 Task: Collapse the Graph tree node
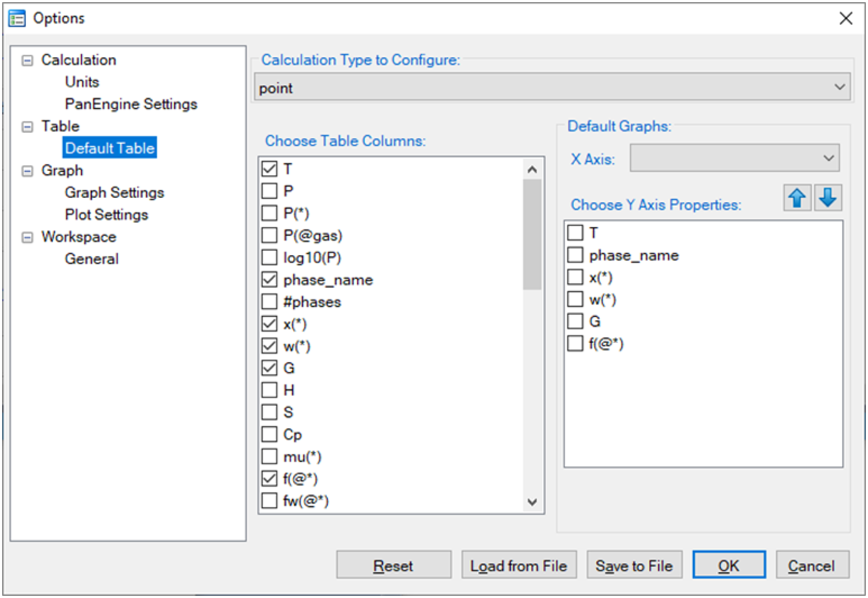click(x=27, y=171)
